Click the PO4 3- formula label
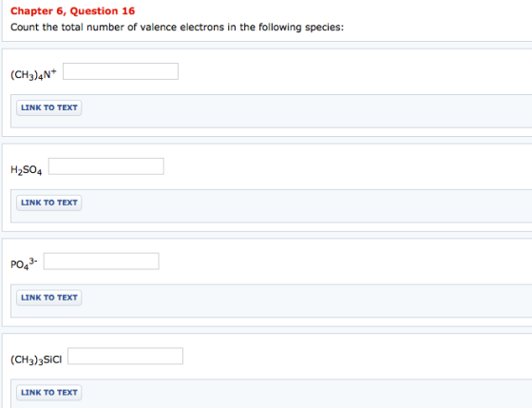 click(x=24, y=263)
